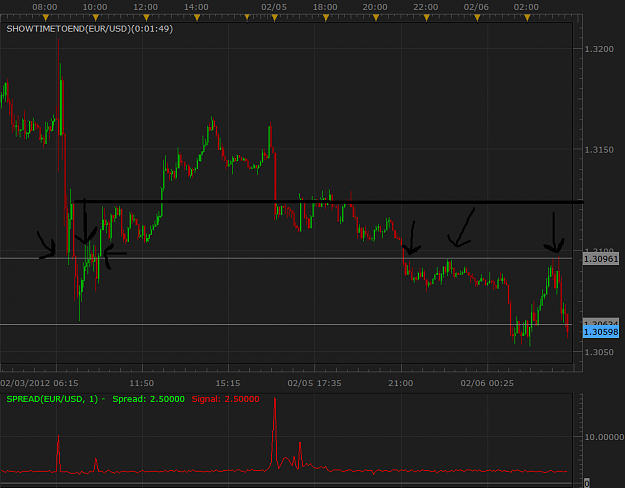Click the red Signal: 2.50000 value
625x488 pixels.
[x=226, y=399]
